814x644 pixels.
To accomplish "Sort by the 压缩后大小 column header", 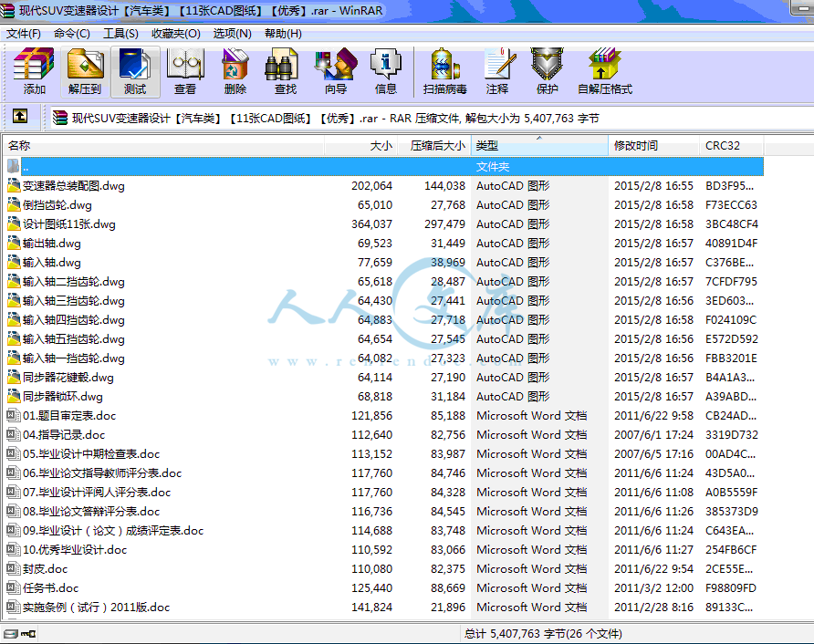I will 434,145.
